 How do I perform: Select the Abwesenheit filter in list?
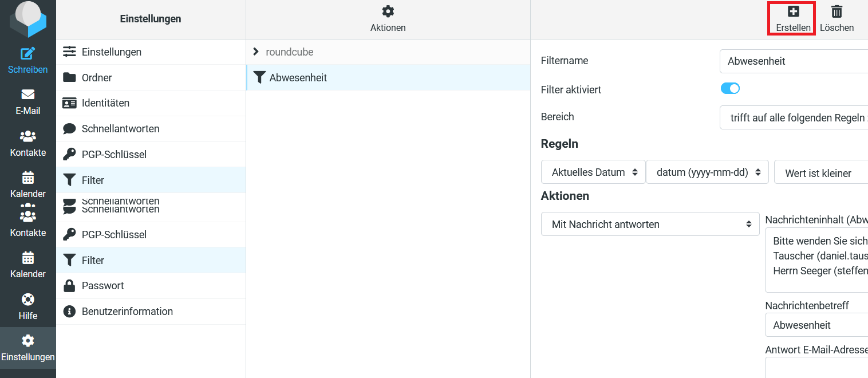pos(388,78)
